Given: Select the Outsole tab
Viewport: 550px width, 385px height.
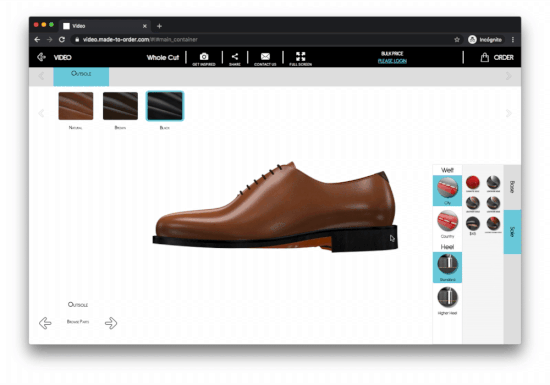Looking at the screenshot, I should click(81, 76).
